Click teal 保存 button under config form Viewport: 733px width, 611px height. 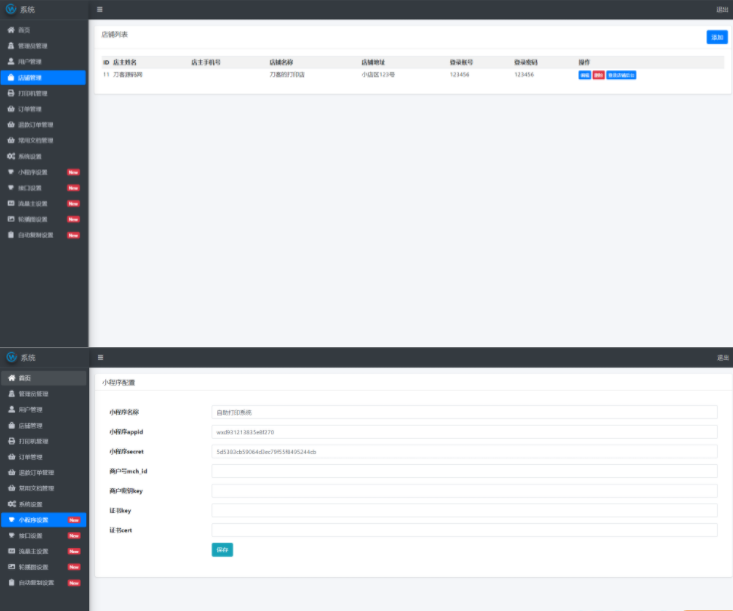click(222, 550)
